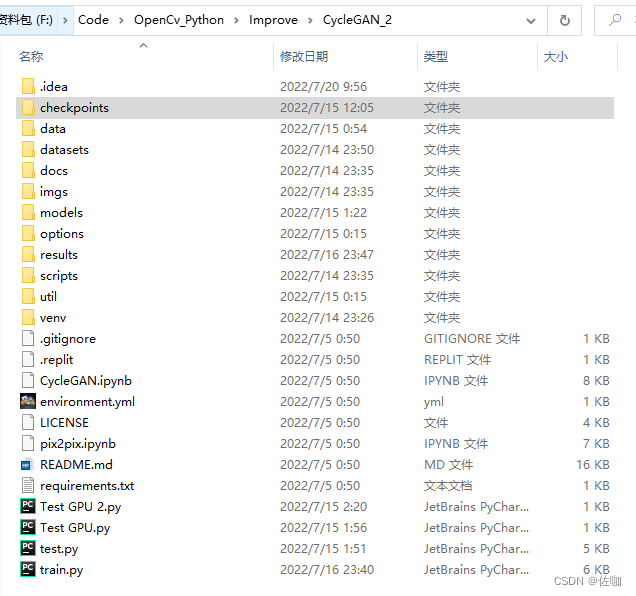Select the README.md file name
636x596 pixels.
pos(76,465)
